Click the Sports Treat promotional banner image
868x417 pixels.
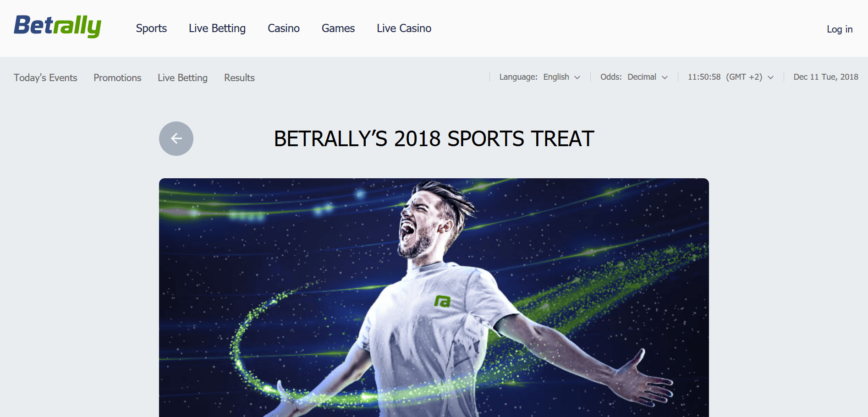434,297
